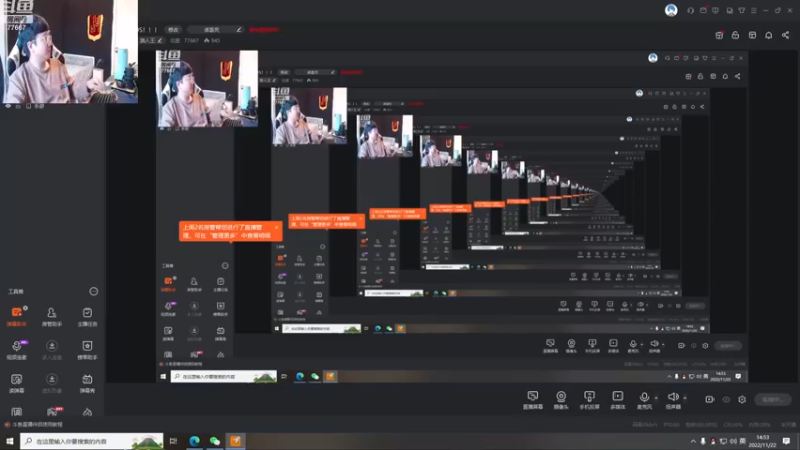Add the 手机投屏 phone mirroring source

tap(589, 400)
